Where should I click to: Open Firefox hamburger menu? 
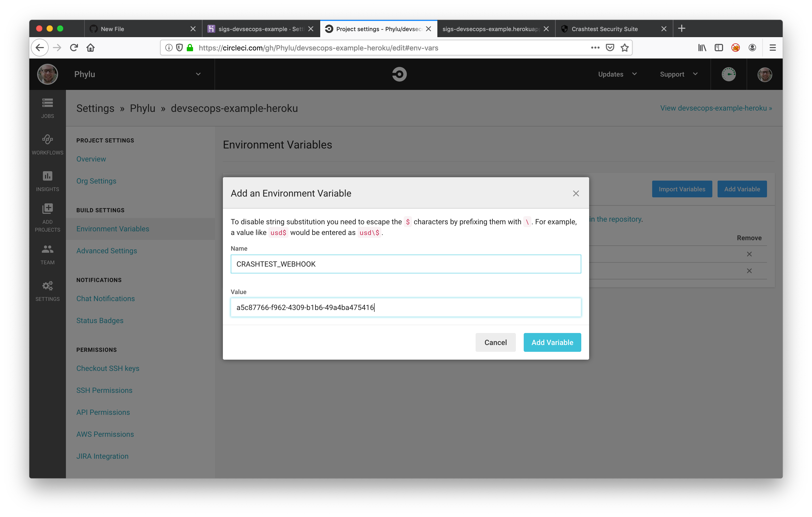point(772,48)
